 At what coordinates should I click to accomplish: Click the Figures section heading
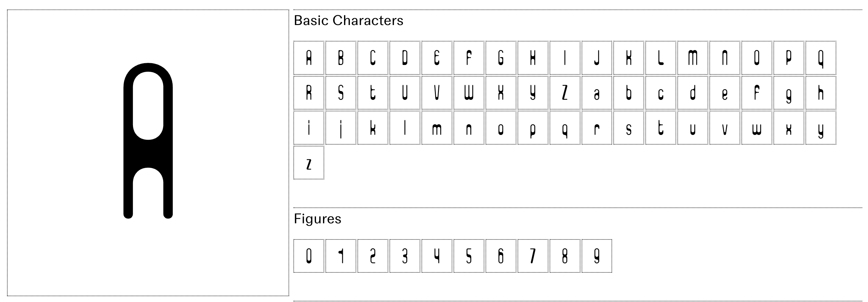(x=317, y=219)
